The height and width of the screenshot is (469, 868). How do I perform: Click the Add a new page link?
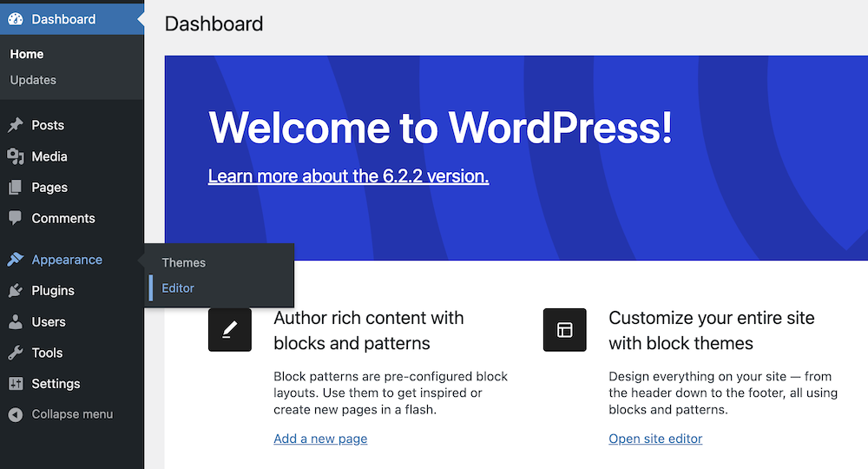pos(320,439)
